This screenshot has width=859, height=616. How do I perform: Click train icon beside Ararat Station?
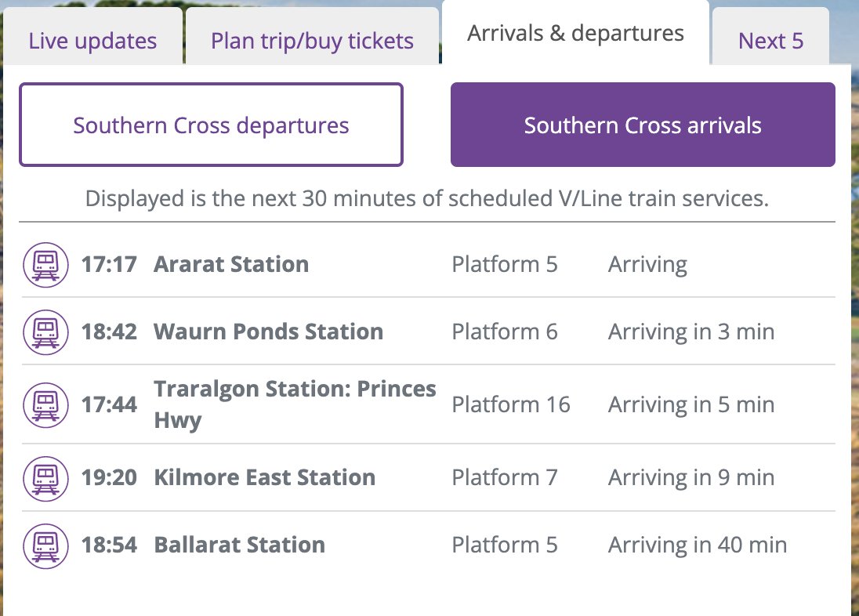(45, 265)
